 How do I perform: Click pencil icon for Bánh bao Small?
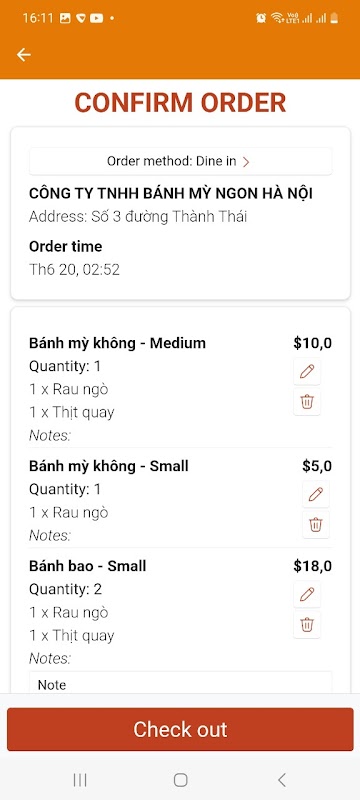pos(307,594)
